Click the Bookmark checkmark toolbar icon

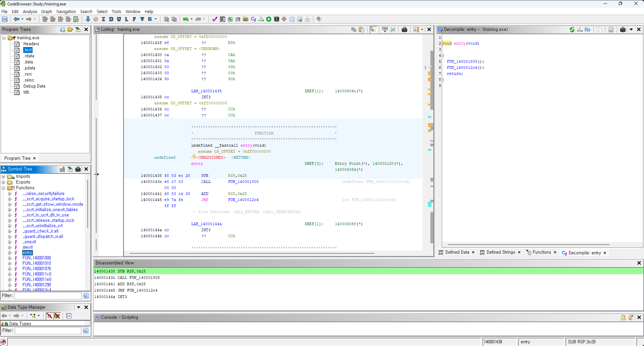pyautogui.click(x=215, y=19)
